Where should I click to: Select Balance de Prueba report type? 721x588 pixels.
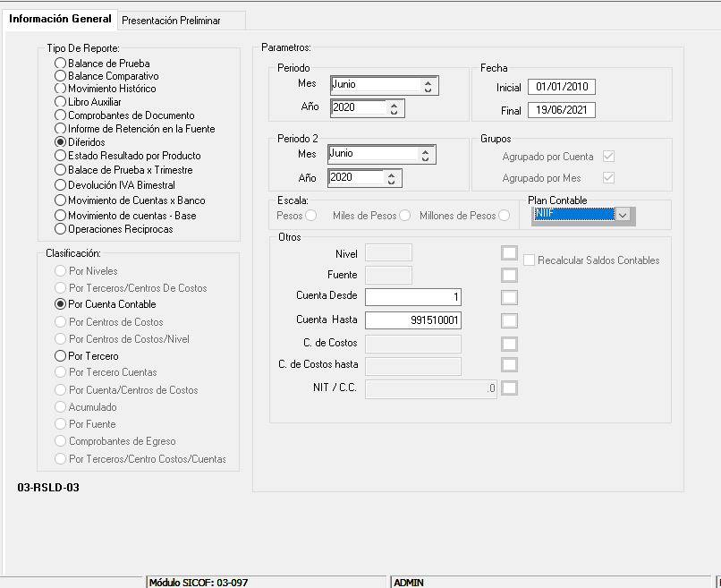(60, 64)
